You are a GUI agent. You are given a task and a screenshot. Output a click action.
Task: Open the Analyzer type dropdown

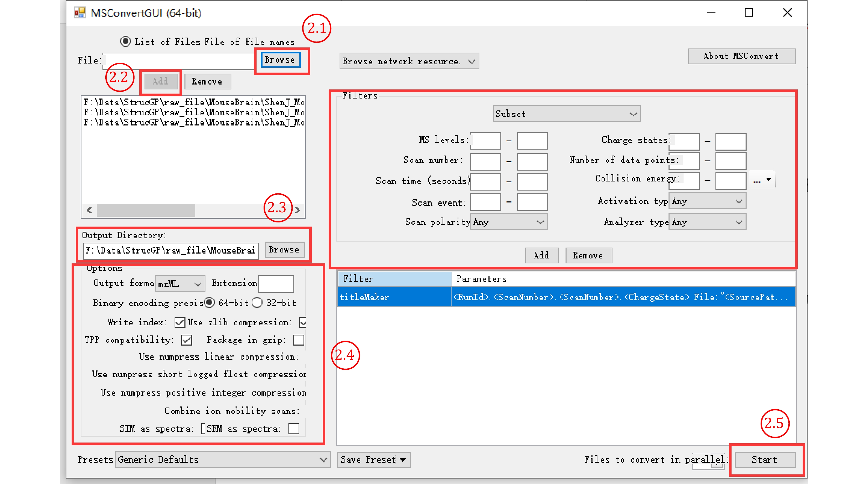tap(707, 222)
